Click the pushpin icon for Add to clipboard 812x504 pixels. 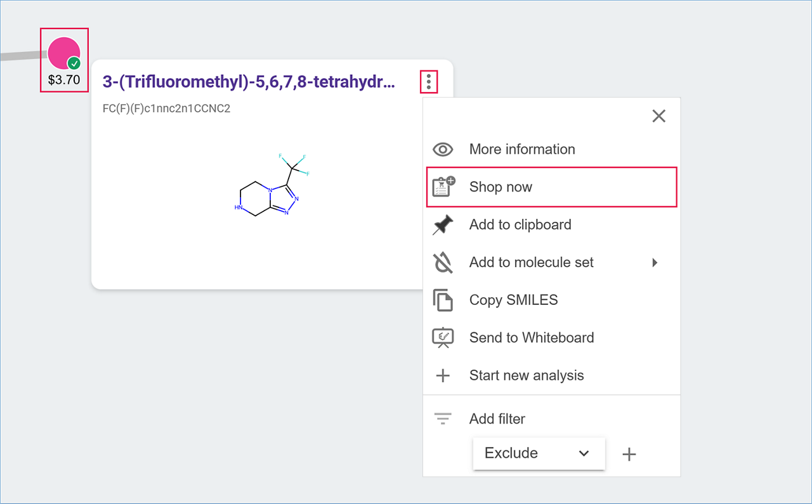pos(443,225)
